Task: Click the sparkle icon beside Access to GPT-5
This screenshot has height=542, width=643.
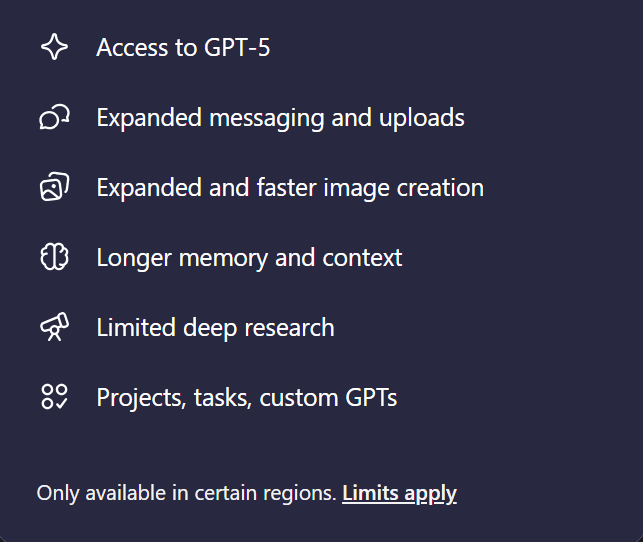Action: (54, 47)
